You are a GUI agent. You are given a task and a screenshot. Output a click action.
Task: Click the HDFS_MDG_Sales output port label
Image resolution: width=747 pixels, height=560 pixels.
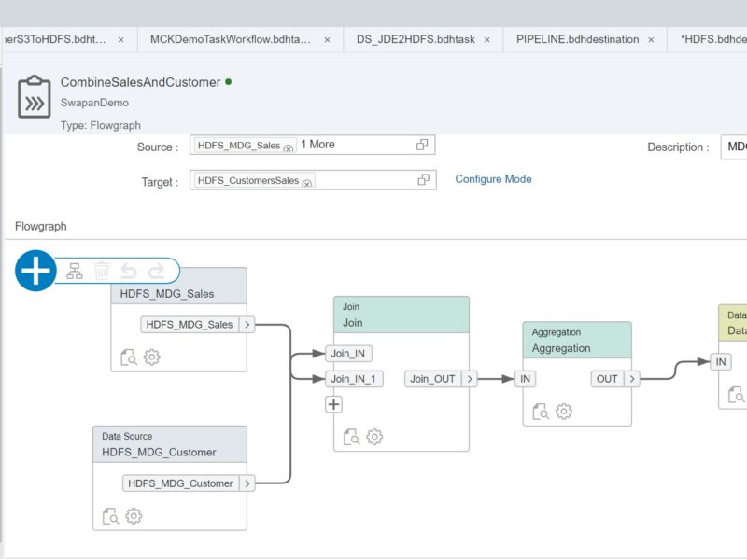pos(190,325)
